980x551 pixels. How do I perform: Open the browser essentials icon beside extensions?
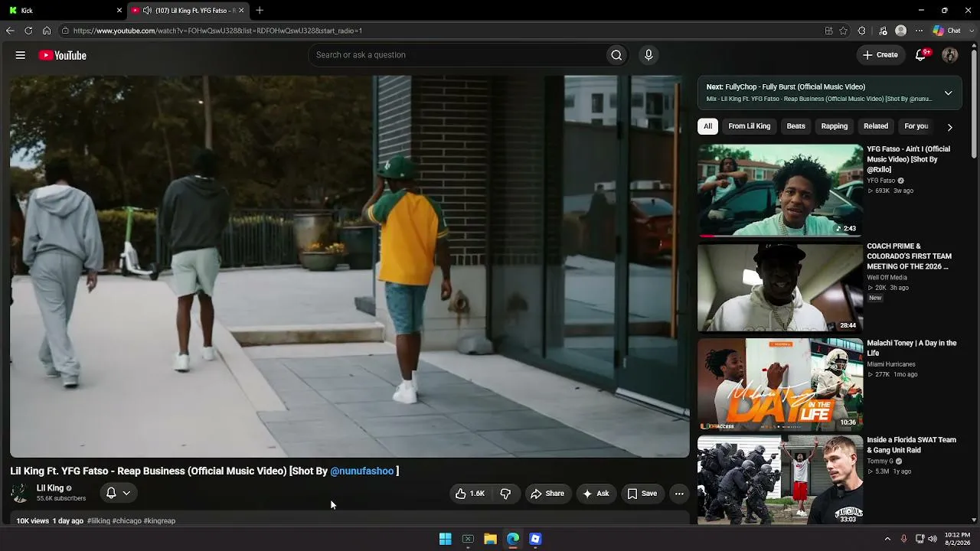(x=883, y=31)
